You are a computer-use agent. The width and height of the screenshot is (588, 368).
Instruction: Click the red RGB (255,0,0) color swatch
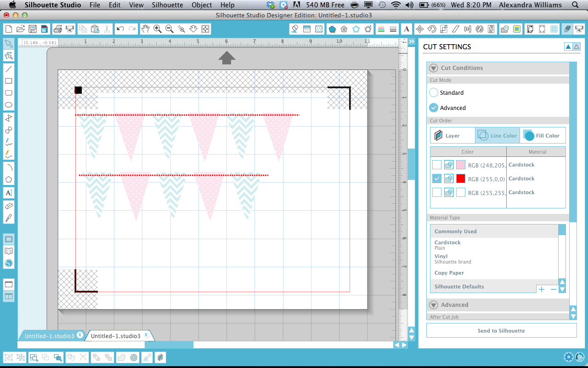(460, 178)
